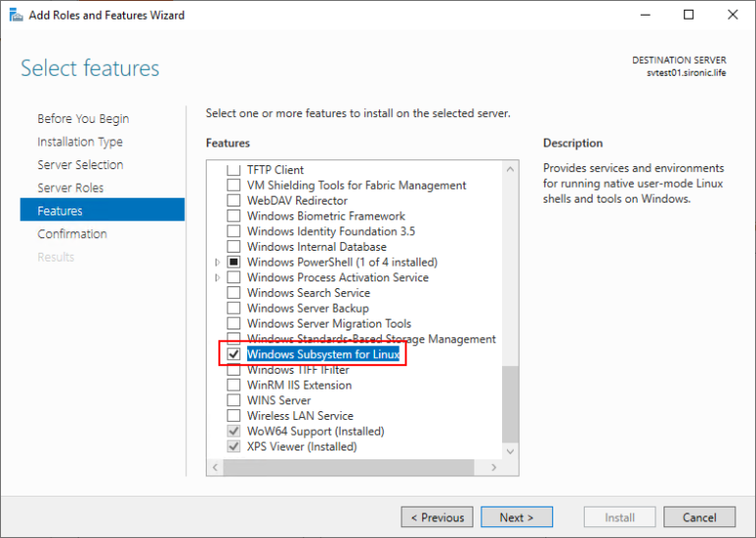
Task: Click the Next button
Action: click(x=517, y=517)
